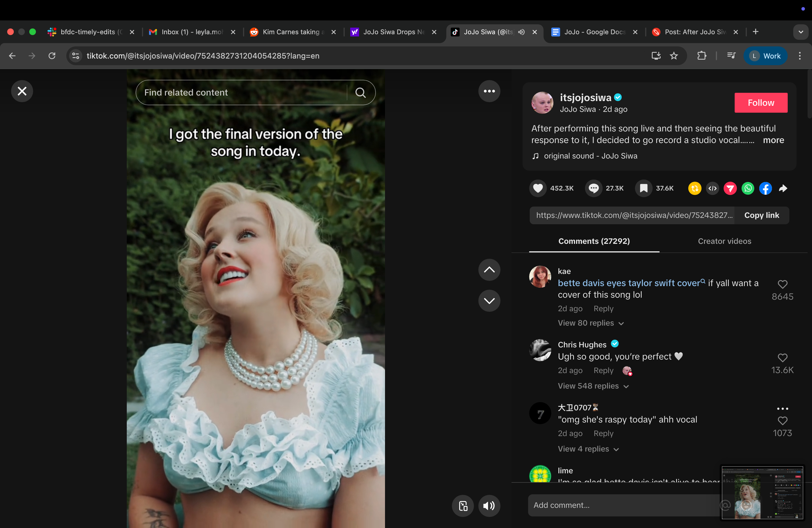Switch to Creator videos tab
Screen dimensions: 812x528
click(725, 241)
